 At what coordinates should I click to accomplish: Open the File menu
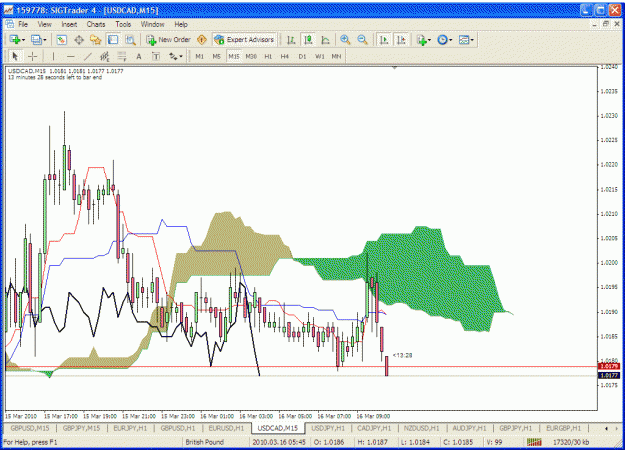23,24
